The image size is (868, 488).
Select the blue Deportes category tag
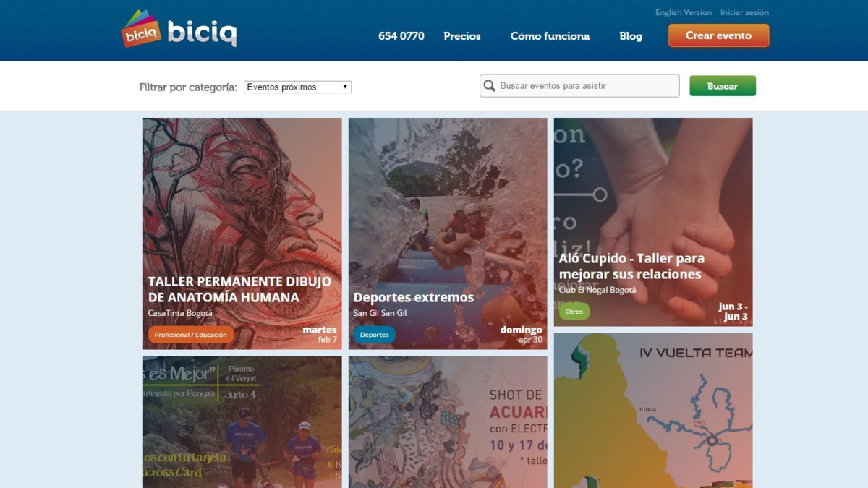click(x=375, y=335)
